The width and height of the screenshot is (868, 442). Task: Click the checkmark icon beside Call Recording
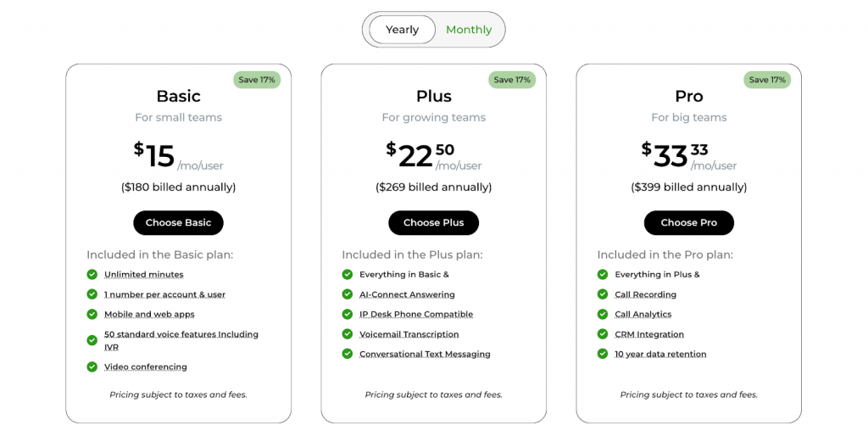(x=603, y=294)
